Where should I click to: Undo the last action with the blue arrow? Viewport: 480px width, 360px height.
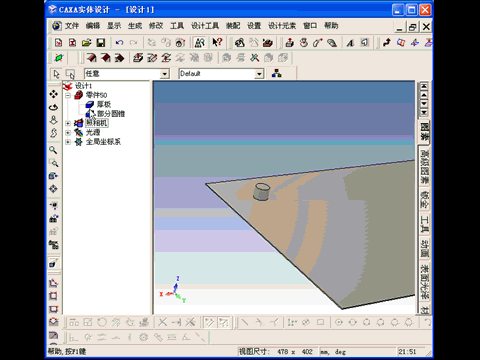[x=119, y=43]
